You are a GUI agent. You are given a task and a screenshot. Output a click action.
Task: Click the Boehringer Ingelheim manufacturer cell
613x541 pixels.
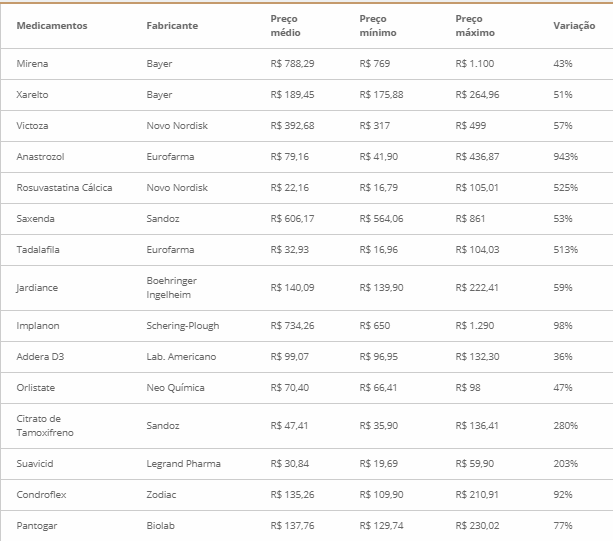[175, 288]
